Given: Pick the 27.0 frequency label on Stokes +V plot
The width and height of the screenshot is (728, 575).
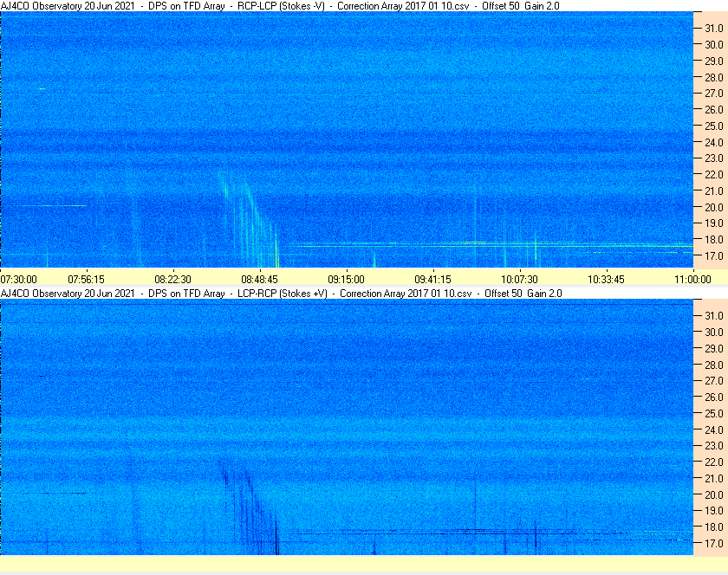Looking at the screenshot, I should click(x=714, y=380).
